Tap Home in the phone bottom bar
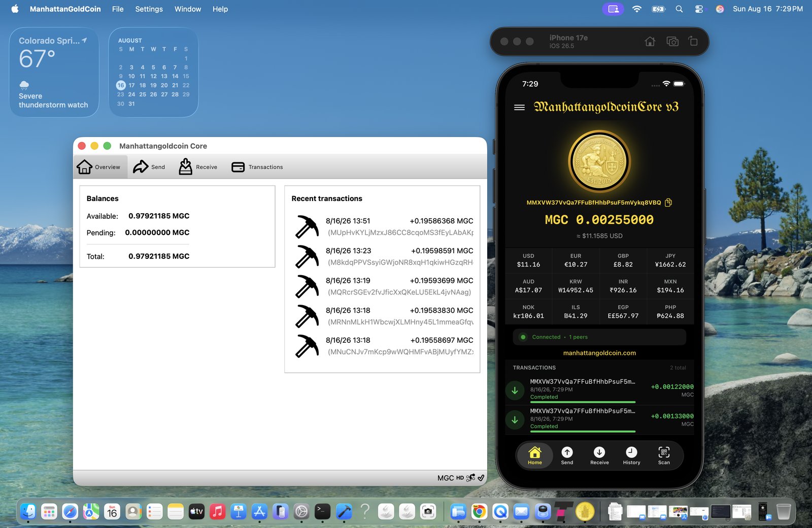This screenshot has height=528, width=812. pyautogui.click(x=535, y=455)
